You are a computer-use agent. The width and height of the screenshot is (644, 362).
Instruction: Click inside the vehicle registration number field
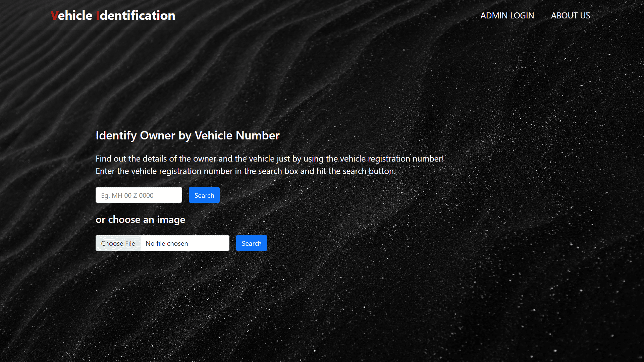coord(139,195)
